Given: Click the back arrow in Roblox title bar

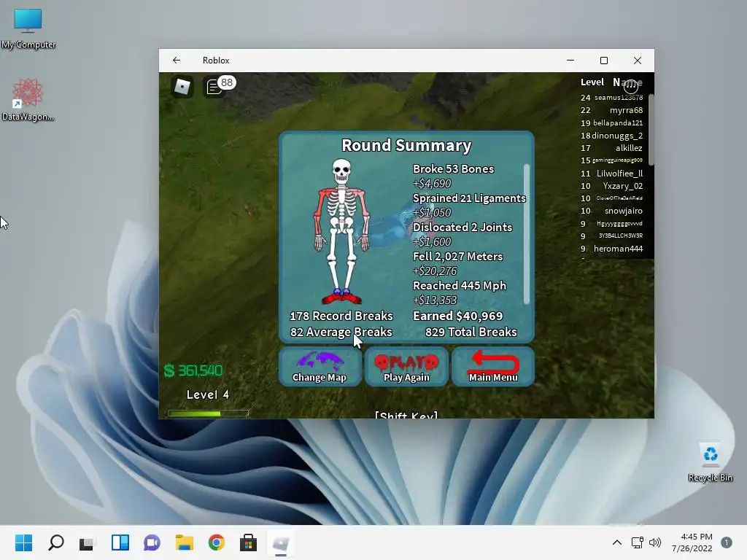Looking at the screenshot, I should tap(177, 60).
